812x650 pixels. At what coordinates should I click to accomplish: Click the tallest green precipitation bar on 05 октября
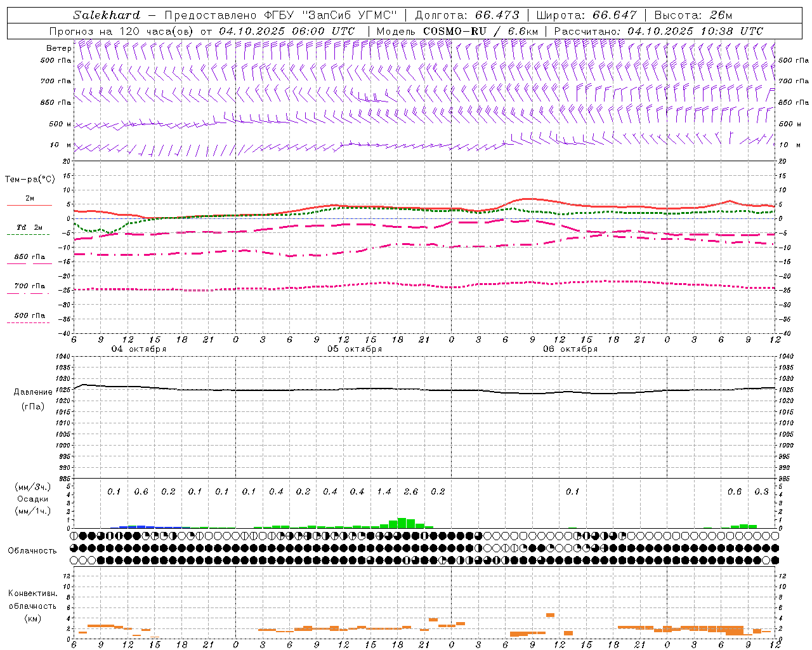(402, 523)
